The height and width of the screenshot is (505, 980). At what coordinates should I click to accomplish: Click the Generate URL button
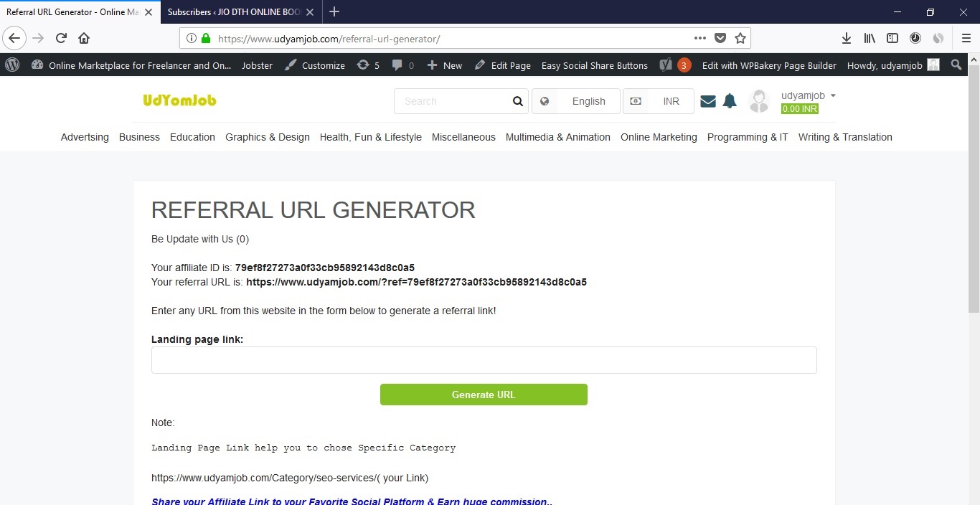click(x=484, y=395)
